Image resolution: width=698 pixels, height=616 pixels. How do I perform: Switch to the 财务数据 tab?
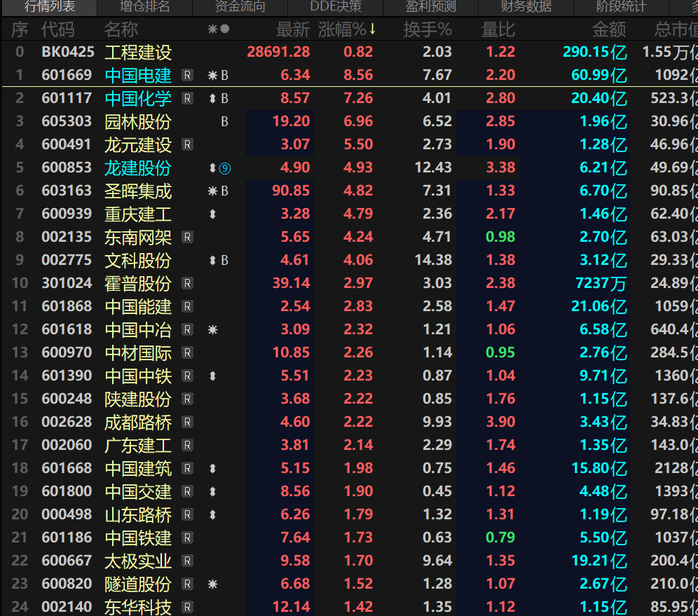[x=526, y=6]
